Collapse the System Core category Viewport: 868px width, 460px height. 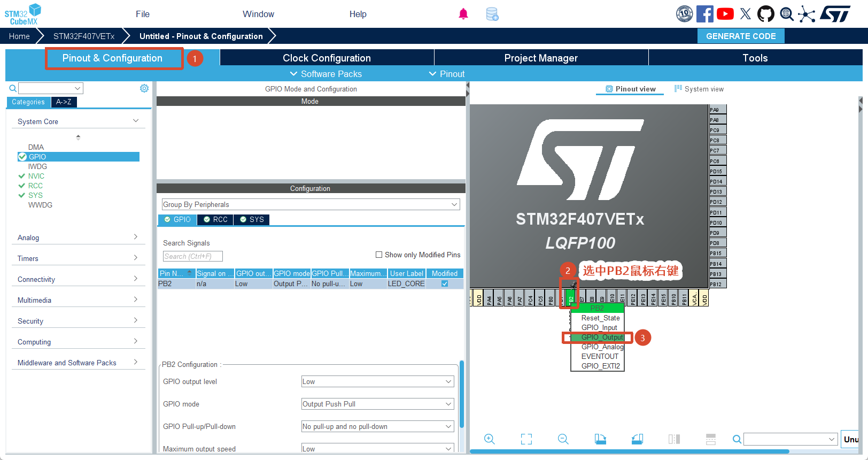pos(136,121)
